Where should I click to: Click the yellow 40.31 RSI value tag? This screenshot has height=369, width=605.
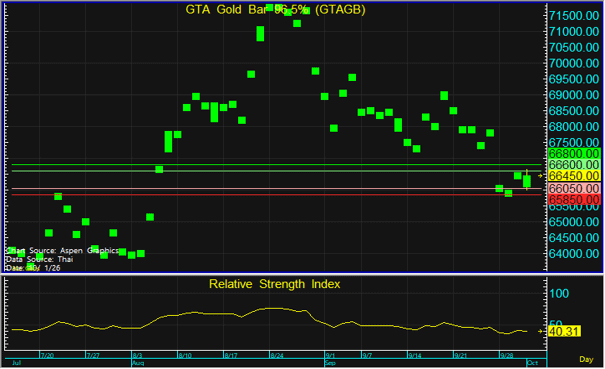click(x=564, y=331)
